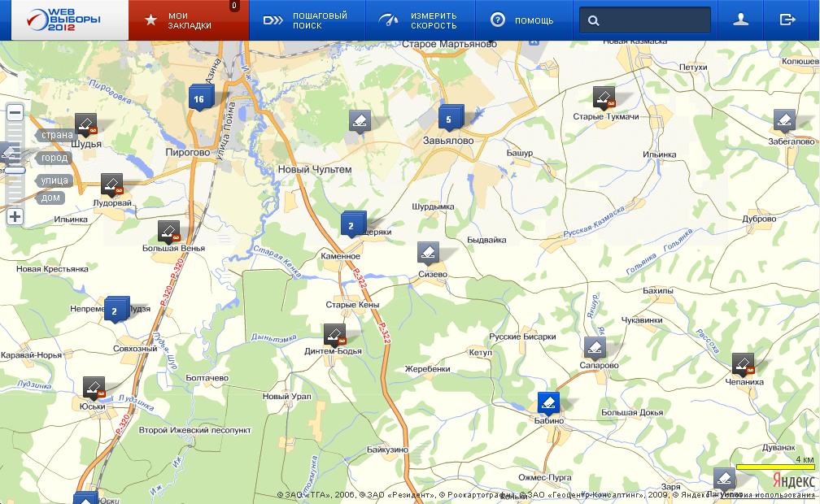
Task: Select the Динтем-Бодья station marker
Action: coord(334,336)
